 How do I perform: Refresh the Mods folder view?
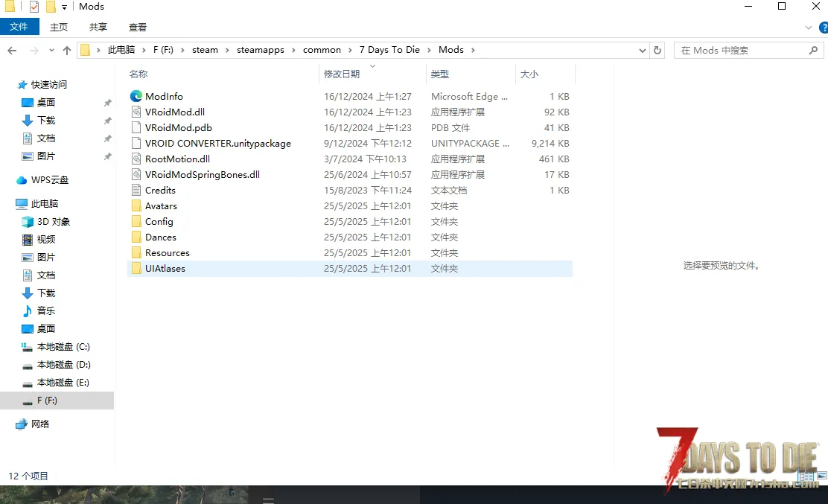click(657, 50)
